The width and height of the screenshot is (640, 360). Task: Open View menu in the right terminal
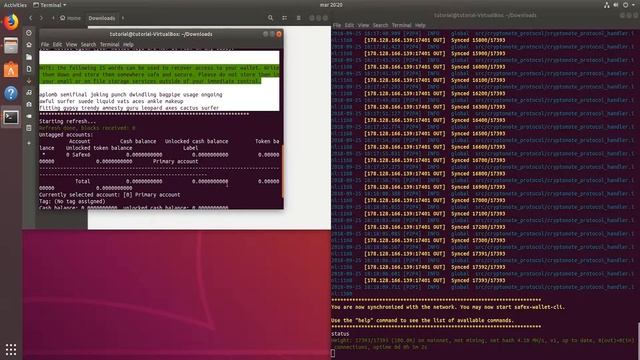point(363,25)
